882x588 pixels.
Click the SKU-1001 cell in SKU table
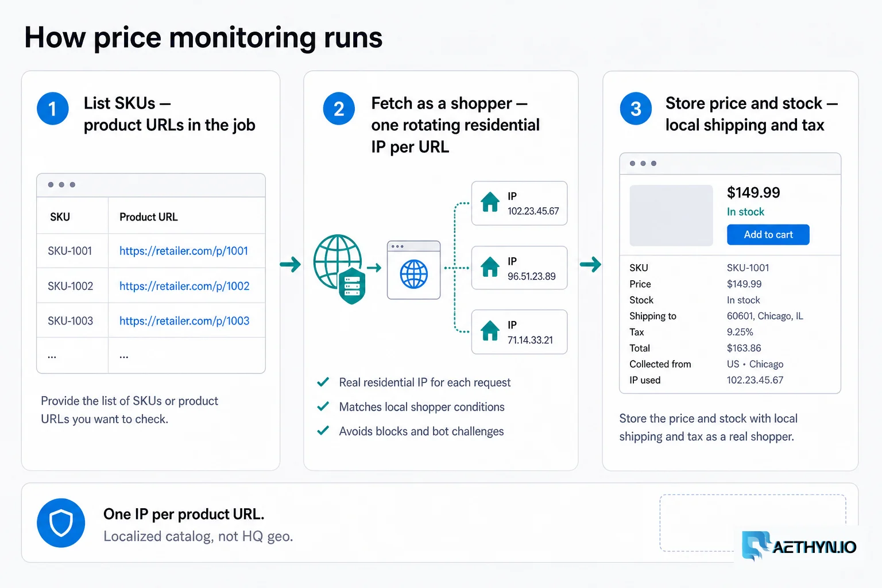click(70, 251)
